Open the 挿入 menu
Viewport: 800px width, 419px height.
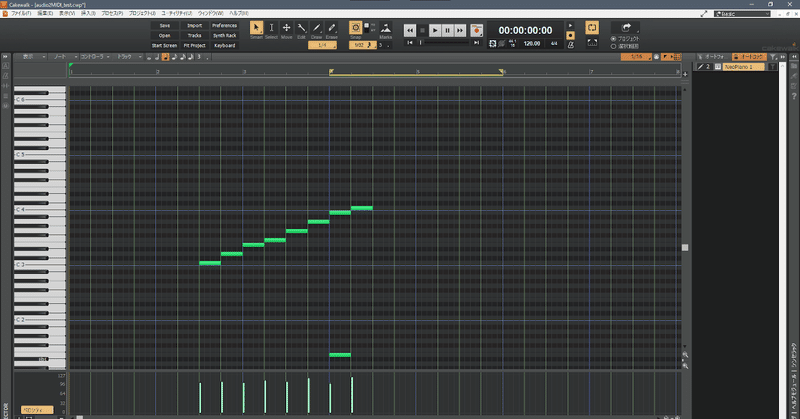pyautogui.click(x=88, y=14)
